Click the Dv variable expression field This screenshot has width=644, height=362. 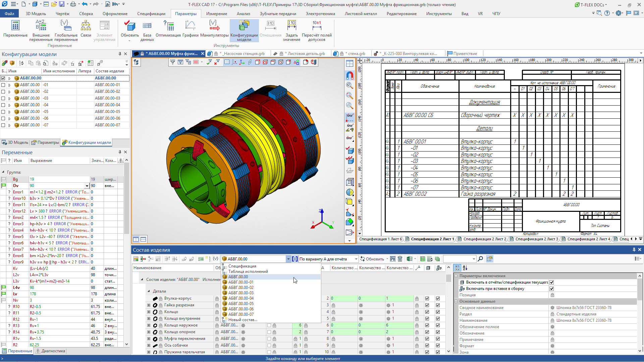(x=56, y=186)
